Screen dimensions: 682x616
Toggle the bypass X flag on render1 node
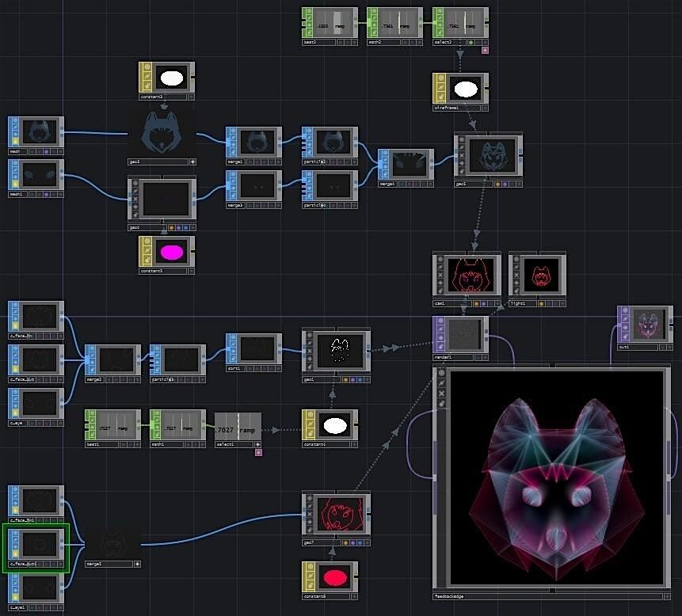tap(440, 337)
